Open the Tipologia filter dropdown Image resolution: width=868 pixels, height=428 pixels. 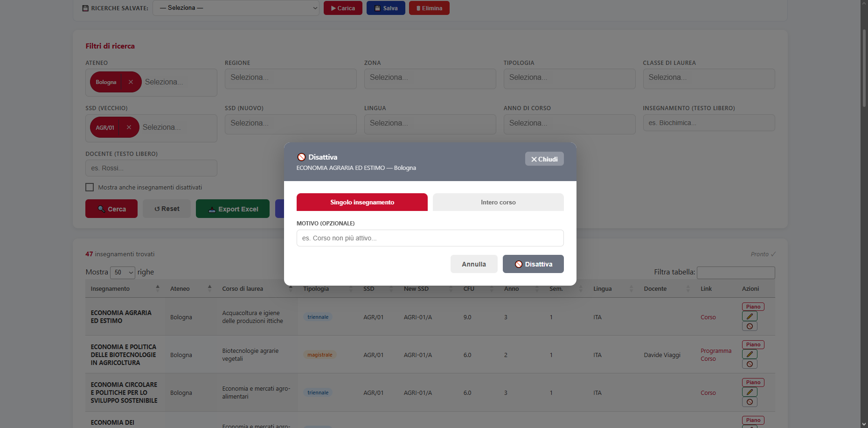point(569,79)
